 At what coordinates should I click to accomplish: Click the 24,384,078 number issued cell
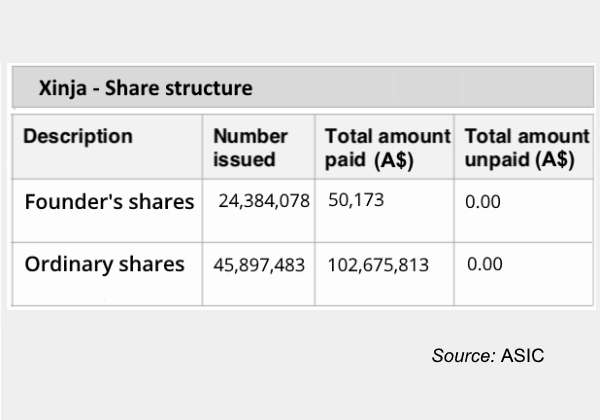(264, 201)
